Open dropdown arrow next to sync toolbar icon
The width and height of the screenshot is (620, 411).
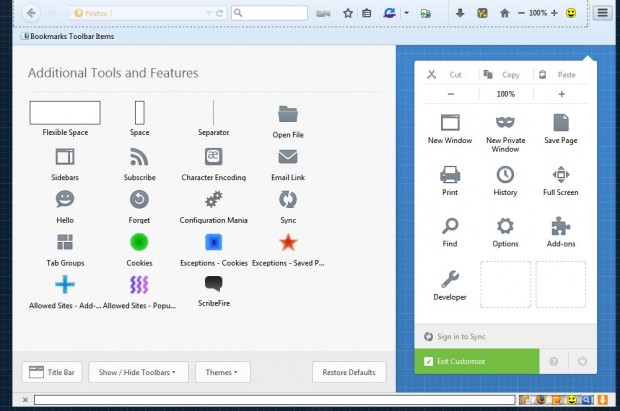click(x=406, y=13)
